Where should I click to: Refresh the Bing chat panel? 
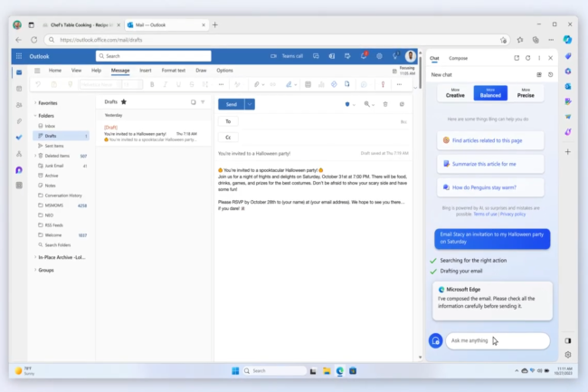[529, 57]
